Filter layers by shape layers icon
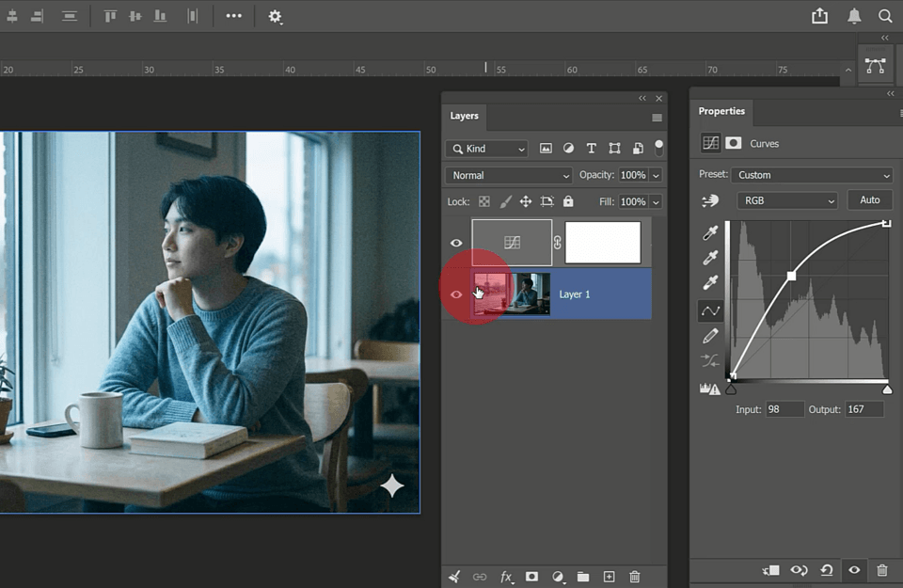The width and height of the screenshot is (903, 588). coord(614,149)
